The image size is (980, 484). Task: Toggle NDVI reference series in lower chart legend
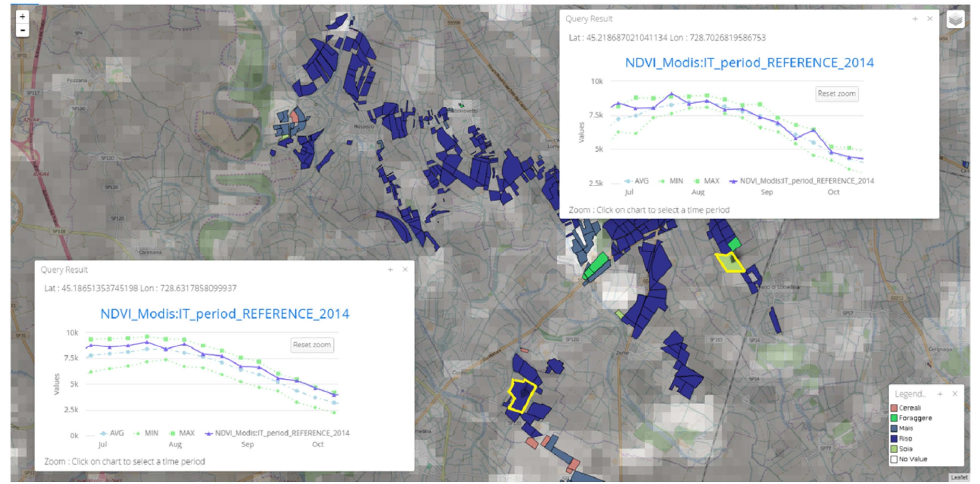[277, 433]
